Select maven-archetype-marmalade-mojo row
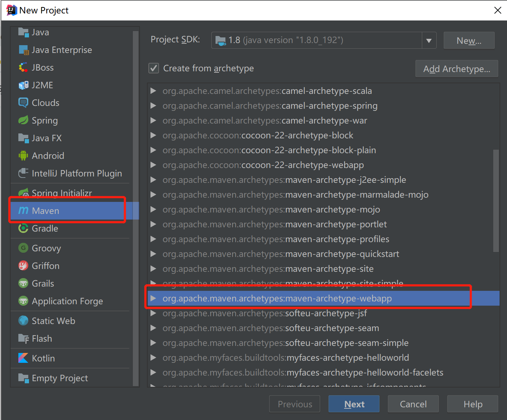 (x=323, y=194)
